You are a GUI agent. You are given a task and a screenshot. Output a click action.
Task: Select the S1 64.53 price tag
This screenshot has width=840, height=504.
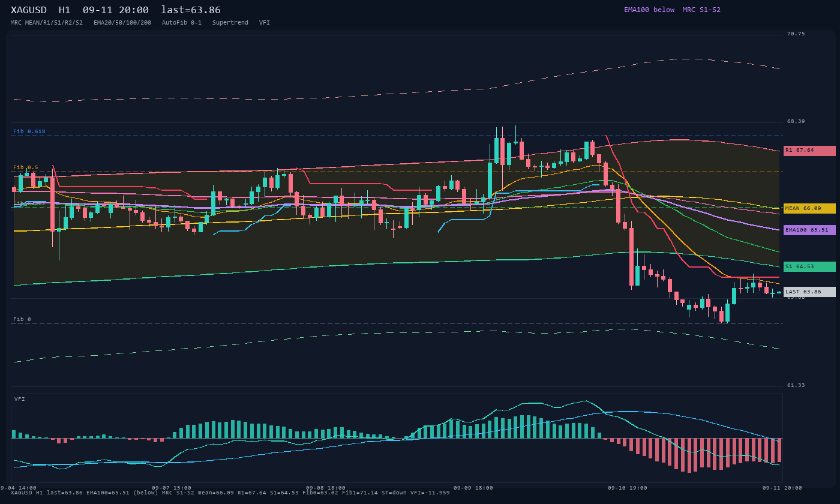coord(809,266)
